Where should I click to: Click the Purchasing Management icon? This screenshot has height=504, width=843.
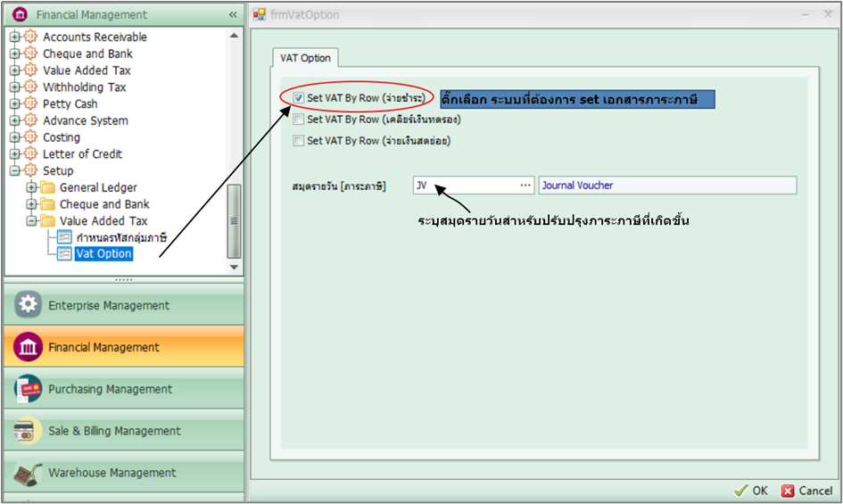tap(29, 389)
